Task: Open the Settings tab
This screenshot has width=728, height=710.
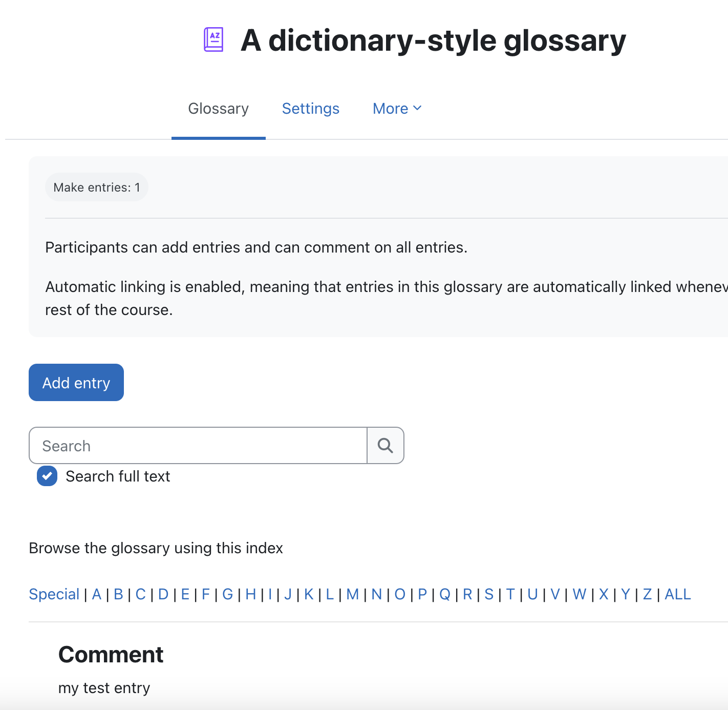Action: tap(311, 109)
